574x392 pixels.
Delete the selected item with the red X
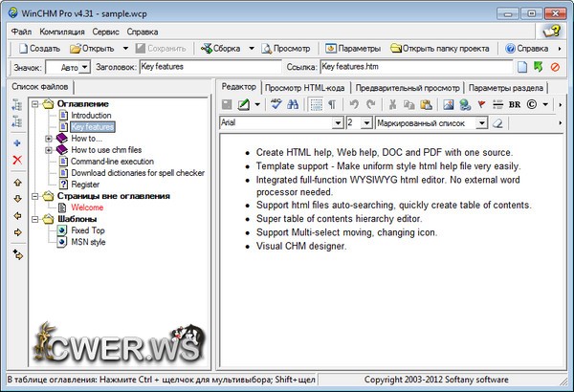click(x=17, y=160)
